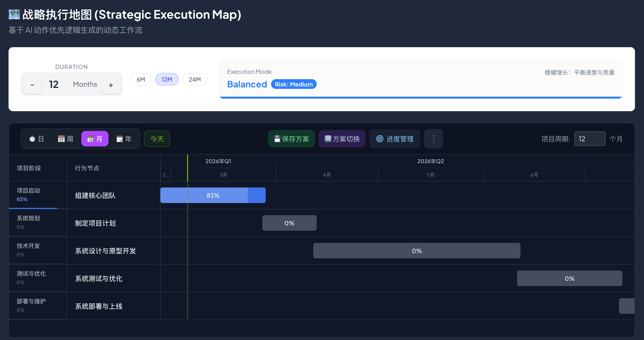Select the 24M duration preset
This screenshot has width=644, height=340.
tap(195, 79)
